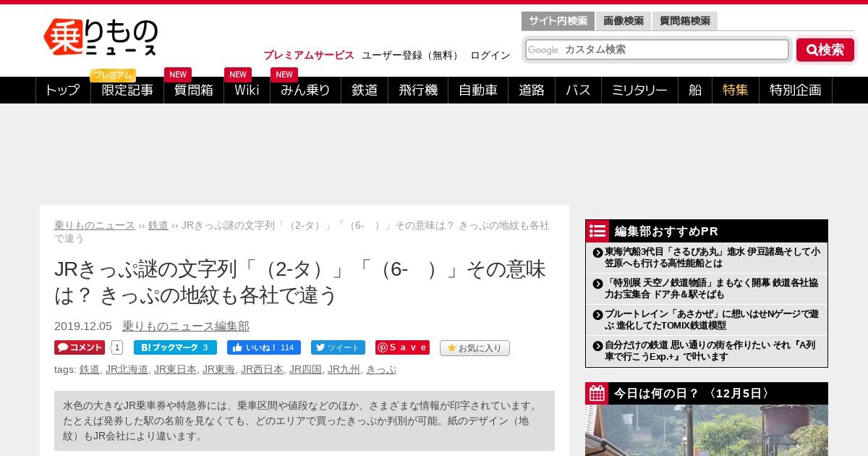The width and height of the screenshot is (868, 456).
Task: Click the Facebook いいね！ button
Action: point(264,347)
